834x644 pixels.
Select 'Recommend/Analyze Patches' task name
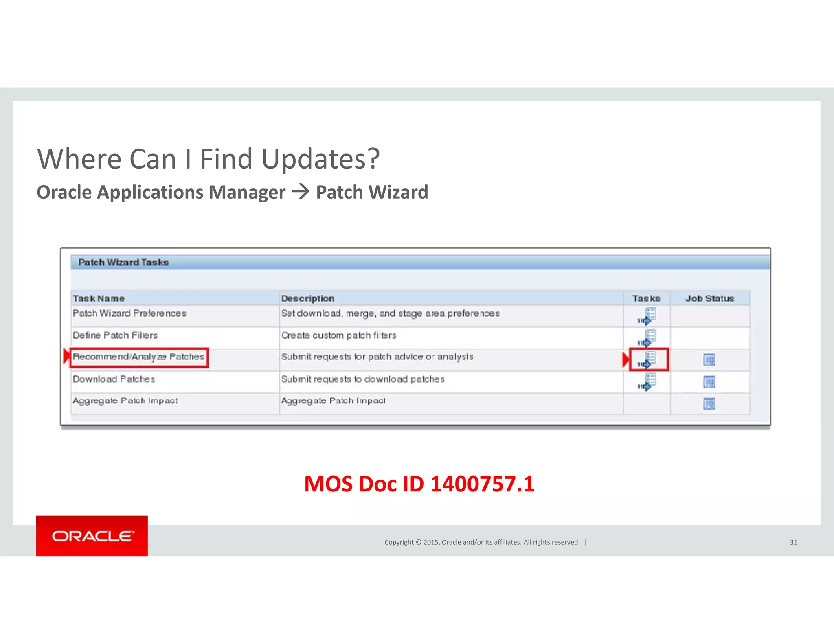138,357
